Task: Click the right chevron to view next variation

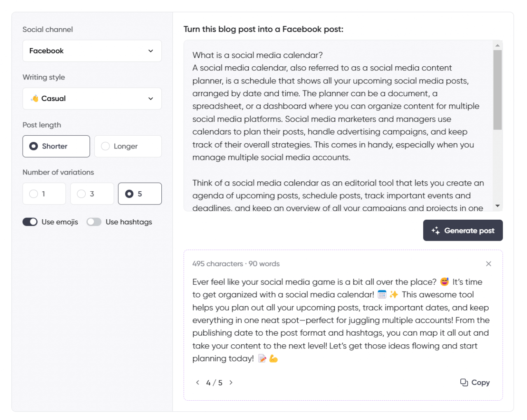Action: (231, 383)
